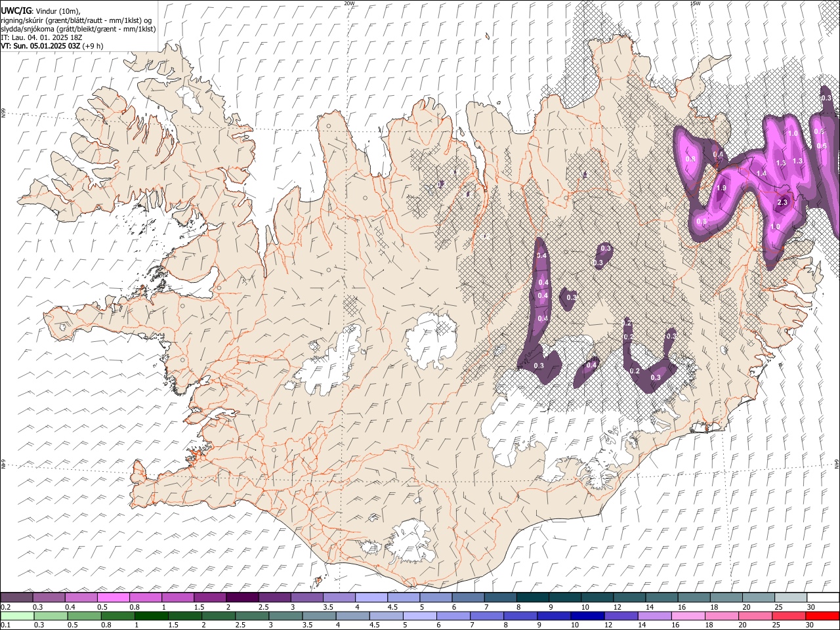Click the 'rigning/skúrir' legend description line
The width and height of the screenshot is (840, 630).
point(76,20)
